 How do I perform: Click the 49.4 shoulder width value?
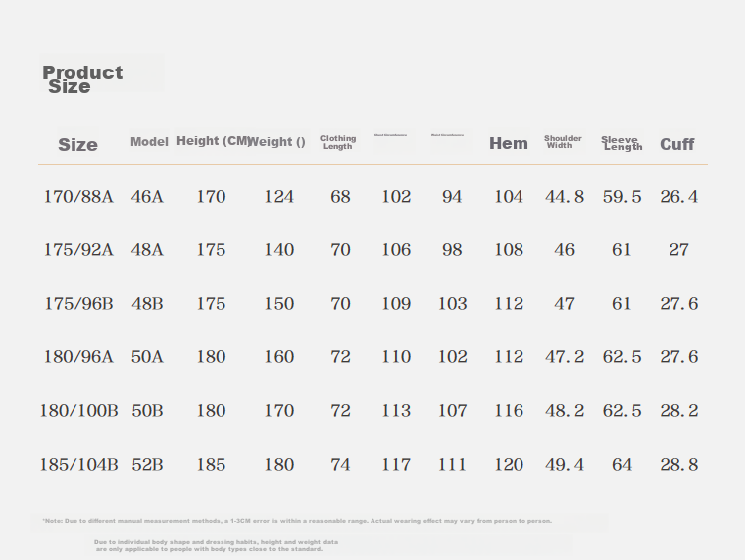(x=564, y=465)
